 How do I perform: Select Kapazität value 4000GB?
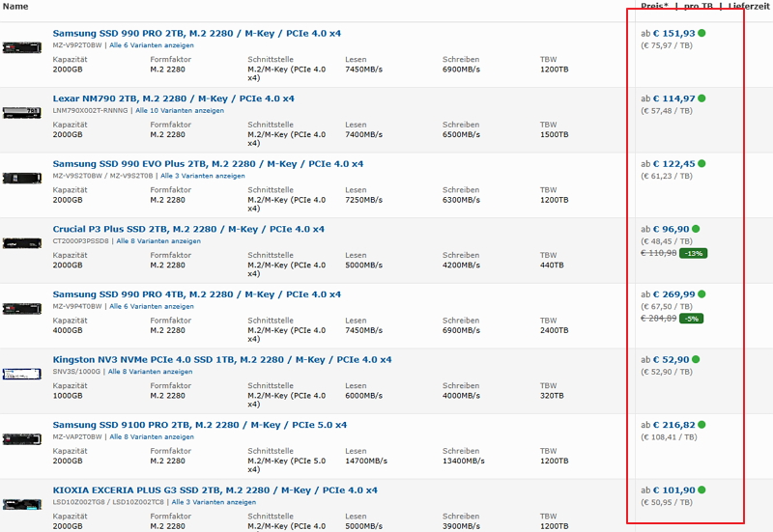click(68, 330)
